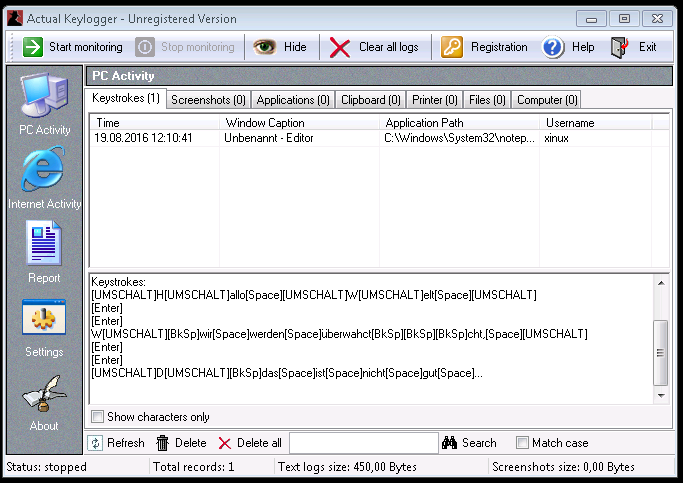The height and width of the screenshot is (483, 683).
Task: Click the 'Total records: 1' status entry
Action: [194, 467]
